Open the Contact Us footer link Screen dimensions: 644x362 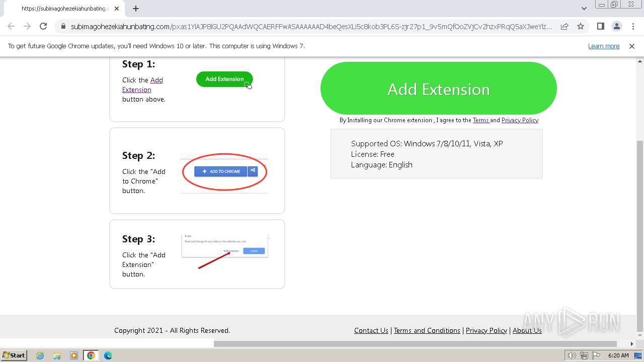tap(371, 330)
